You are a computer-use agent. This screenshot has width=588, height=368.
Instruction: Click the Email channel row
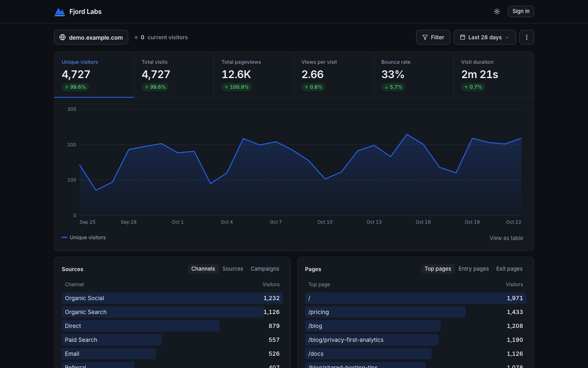172,354
